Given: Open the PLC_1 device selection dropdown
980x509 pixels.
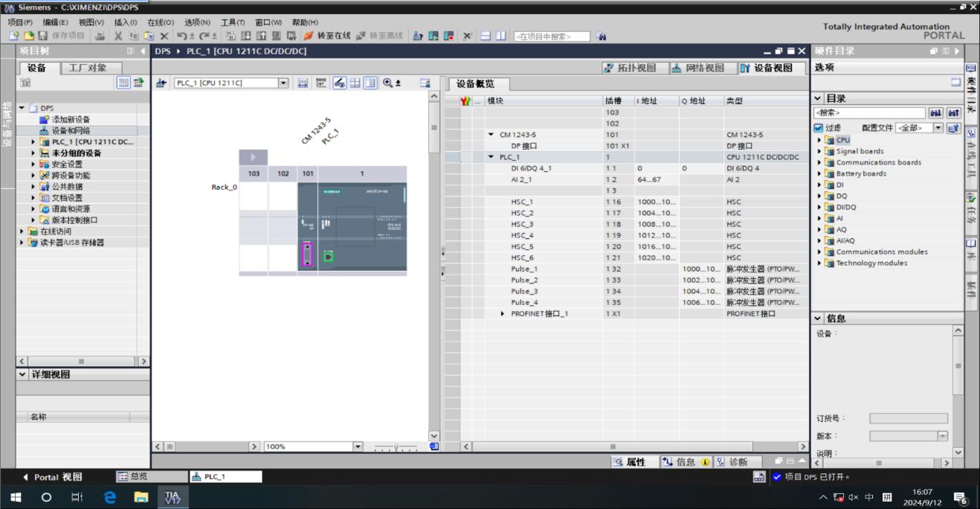Looking at the screenshot, I should (283, 83).
